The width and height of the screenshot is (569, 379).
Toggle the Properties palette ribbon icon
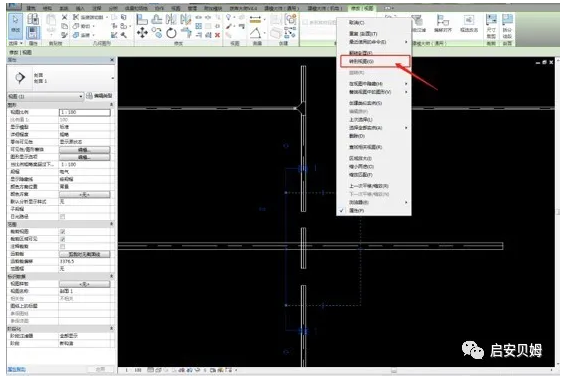coord(33,33)
